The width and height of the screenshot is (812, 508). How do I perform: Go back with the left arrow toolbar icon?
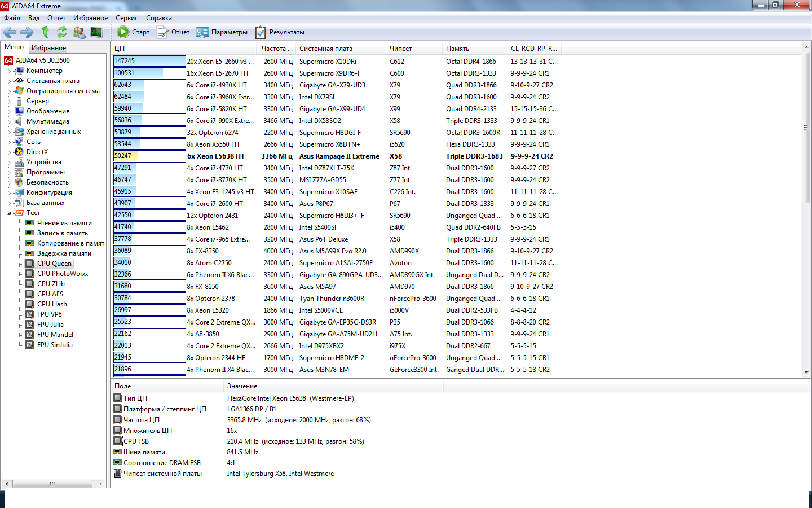coord(10,32)
